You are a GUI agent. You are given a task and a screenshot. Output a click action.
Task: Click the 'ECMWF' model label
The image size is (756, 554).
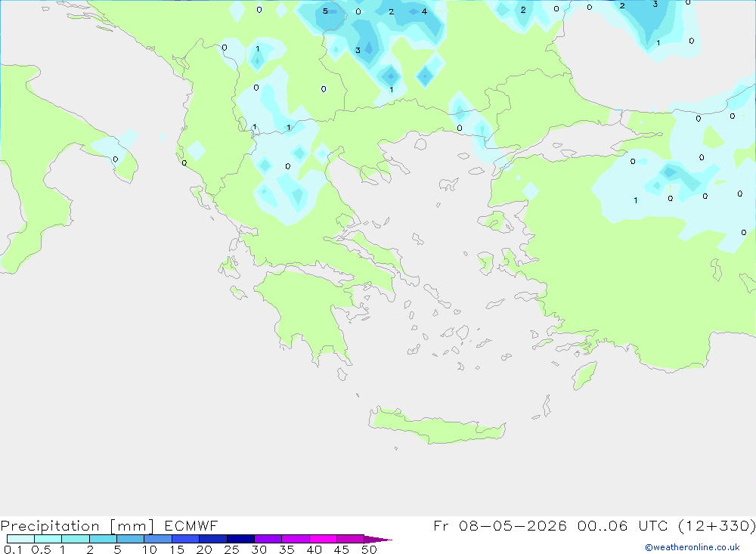click(191, 525)
